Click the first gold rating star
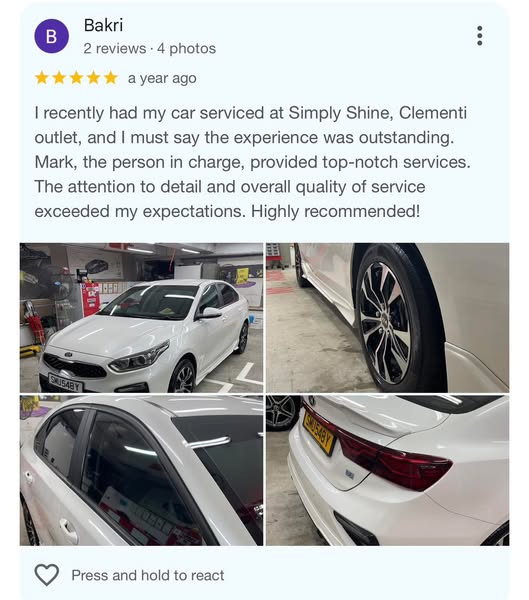 (x=42, y=78)
